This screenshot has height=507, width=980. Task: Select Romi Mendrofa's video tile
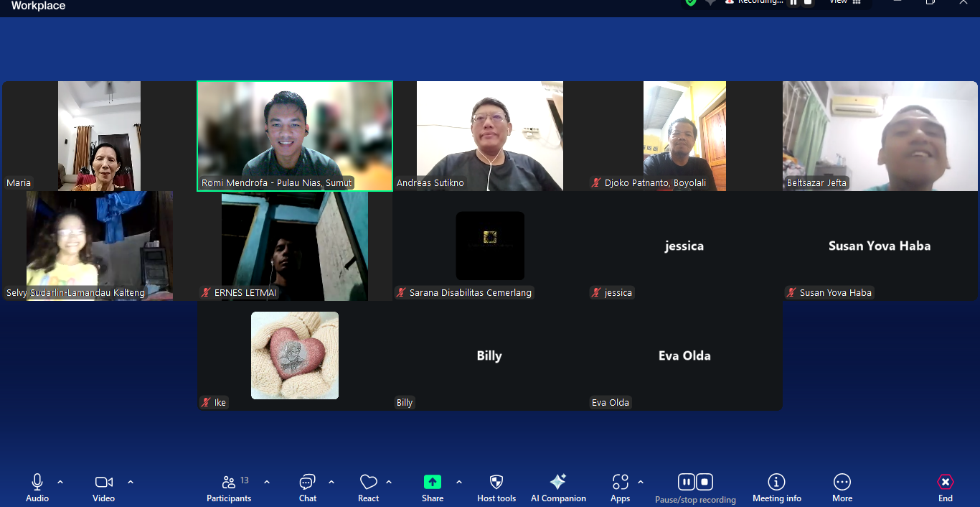[295, 136]
